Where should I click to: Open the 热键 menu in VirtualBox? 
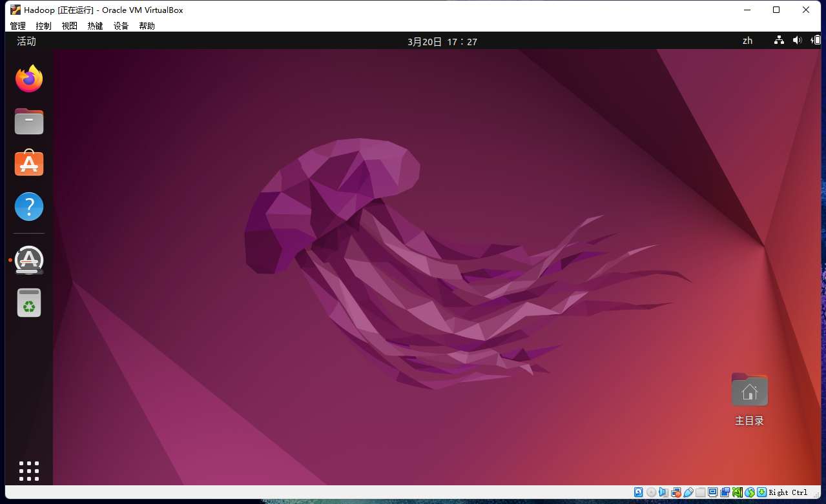[96, 26]
